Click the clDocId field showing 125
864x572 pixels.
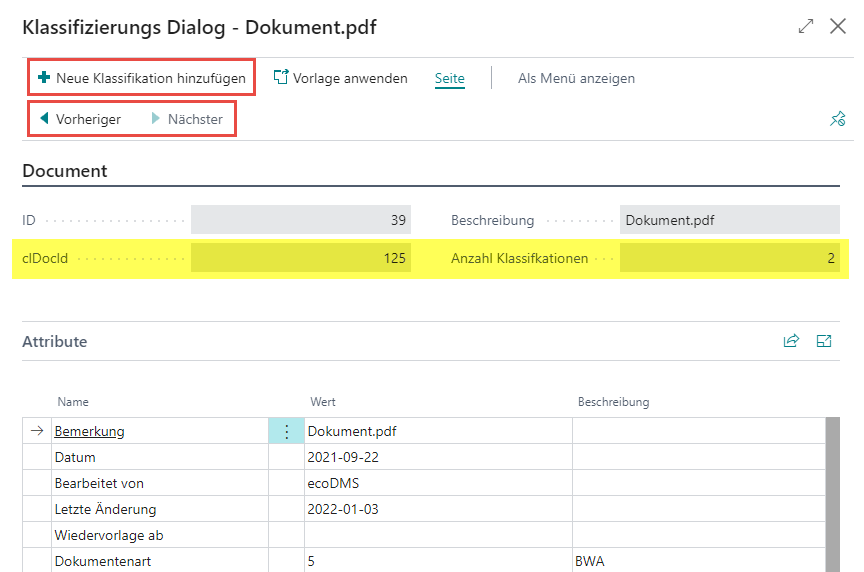[301, 258]
